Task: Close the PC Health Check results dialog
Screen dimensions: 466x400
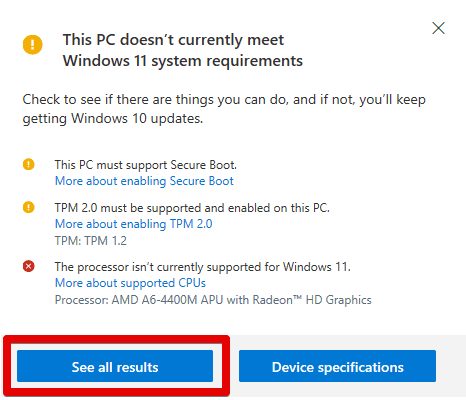Action: 438,28
